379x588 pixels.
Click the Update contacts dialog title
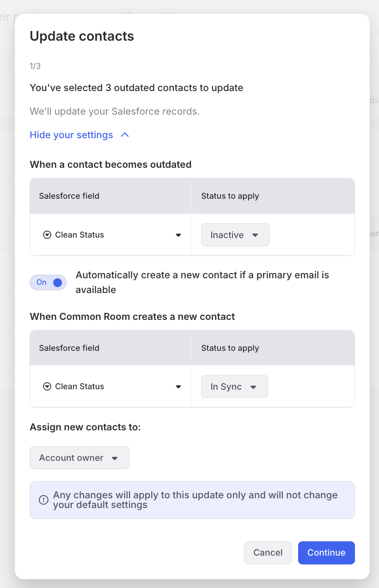tap(82, 36)
